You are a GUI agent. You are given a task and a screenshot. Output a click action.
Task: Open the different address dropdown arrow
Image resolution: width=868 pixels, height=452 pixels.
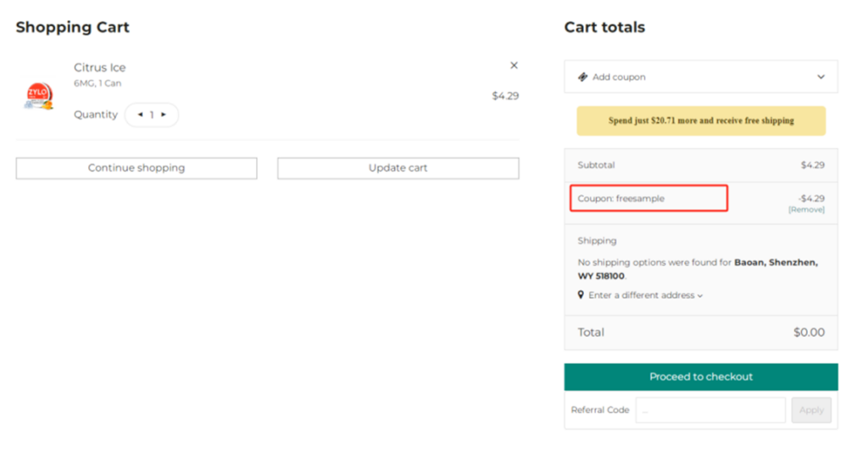click(x=701, y=296)
